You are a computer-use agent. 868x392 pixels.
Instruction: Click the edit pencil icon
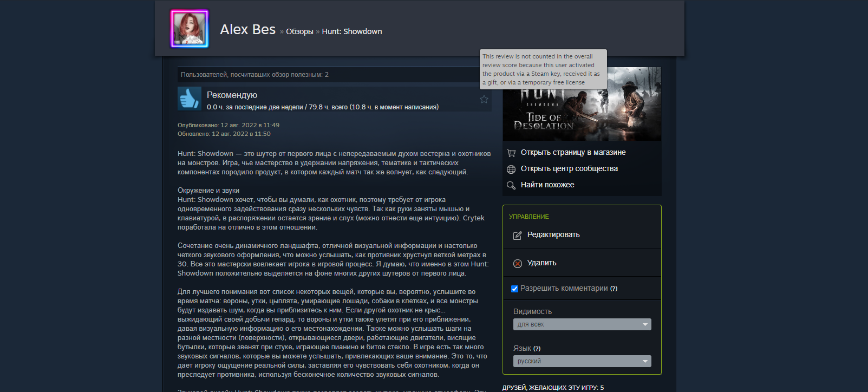coord(518,235)
